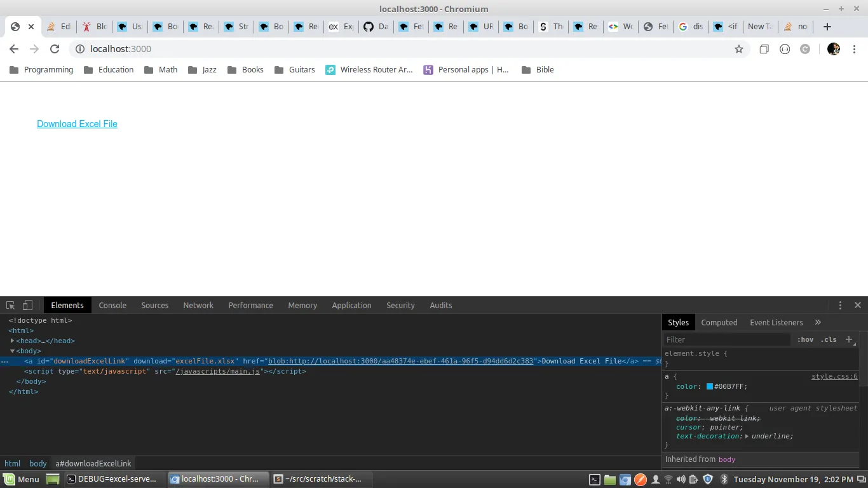Viewport: 868px width, 488px height.
Task: Open the /javascripts/main.js source link
Action: (x=217, y=371)
